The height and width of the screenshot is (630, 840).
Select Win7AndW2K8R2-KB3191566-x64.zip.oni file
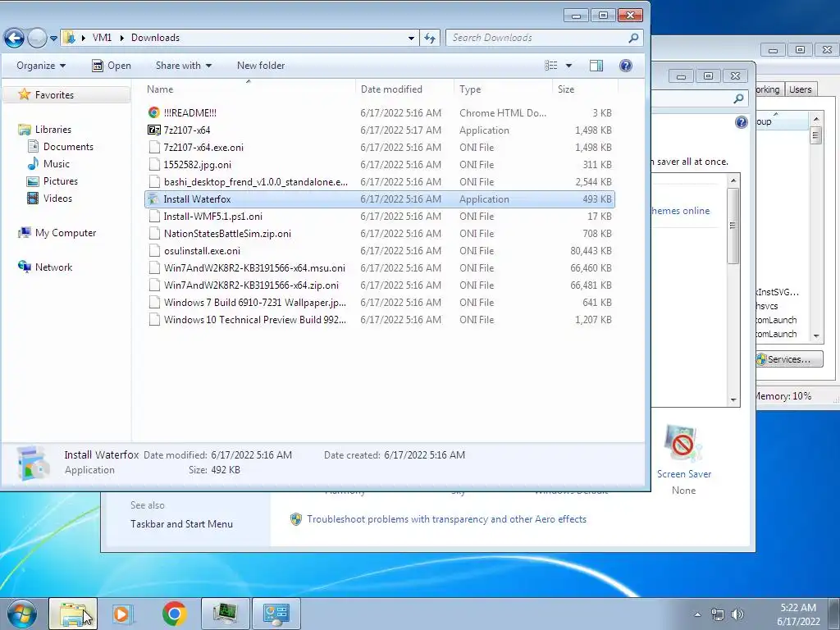point(380,285)
